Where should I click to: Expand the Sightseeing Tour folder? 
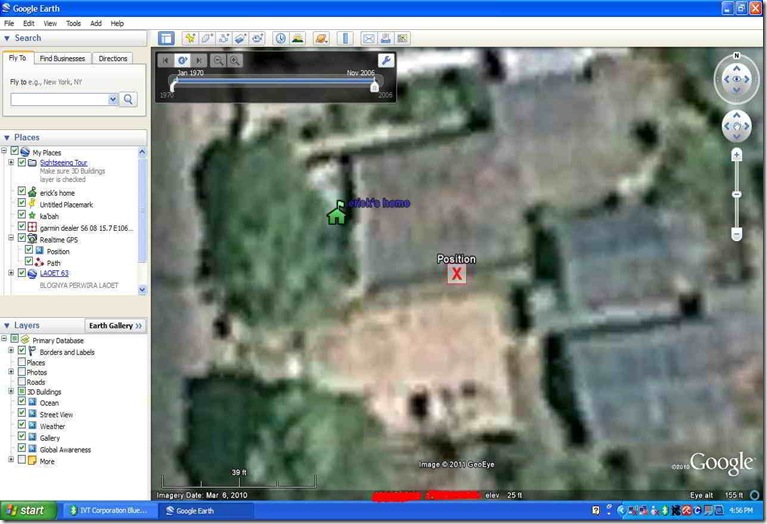click(11, 162)
